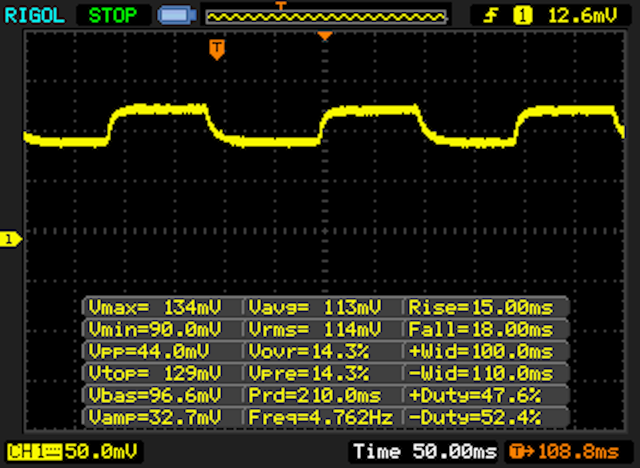Click the Vpre=14.3% measurement
Viewport: 640px width, 468px height.
pyautogui.click(x=309, y=373)
